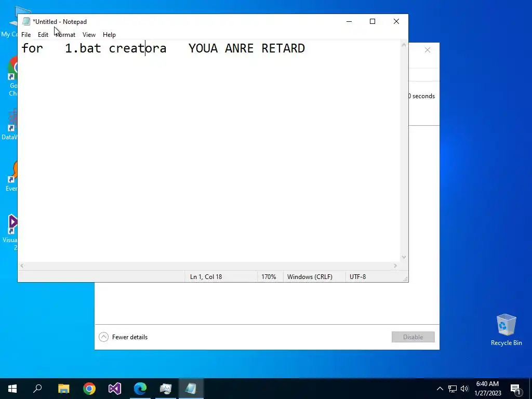Open the Recycle Bin desktop icon
Screen dimensions: 532x399
506,330
